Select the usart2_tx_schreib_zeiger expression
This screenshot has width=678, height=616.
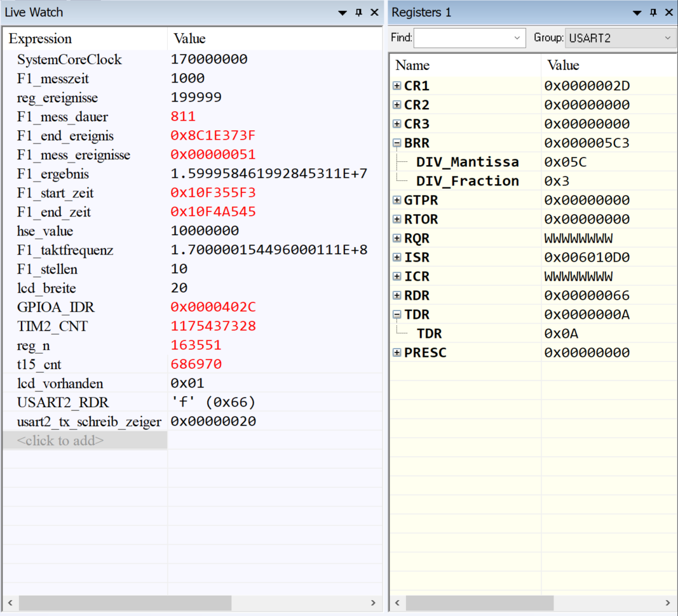coord(89,422)
